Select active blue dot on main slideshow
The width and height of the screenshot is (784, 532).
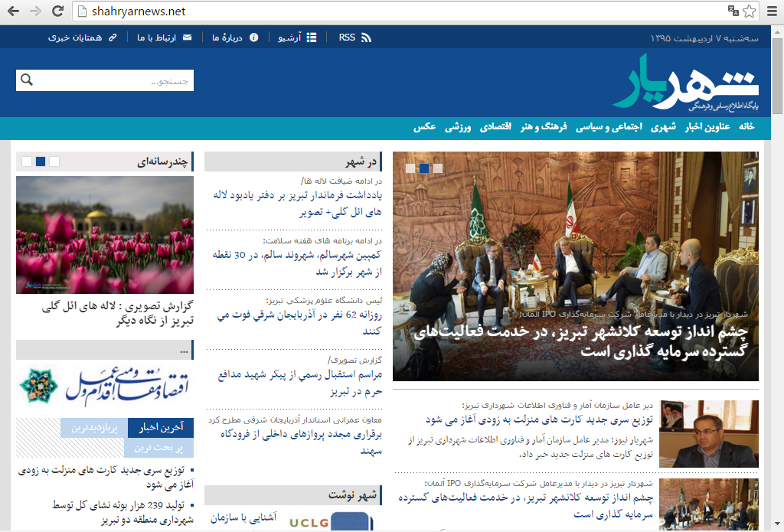(x=424, y=168)
